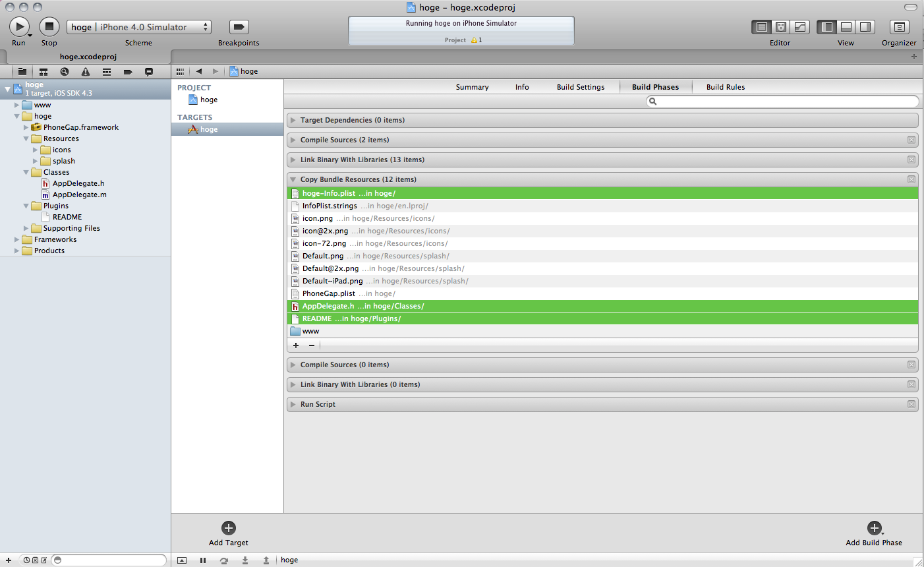
Task: Show the search navigator
Action: click(x=65, y=72)
